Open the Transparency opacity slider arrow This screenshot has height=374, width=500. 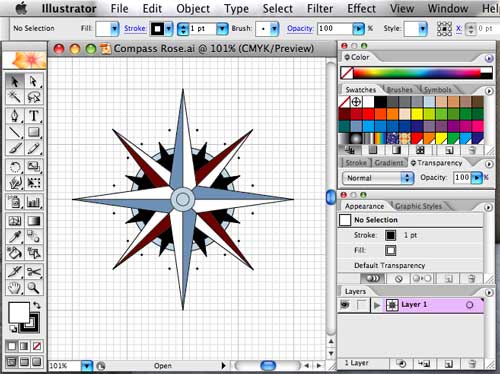click(477, 178)
